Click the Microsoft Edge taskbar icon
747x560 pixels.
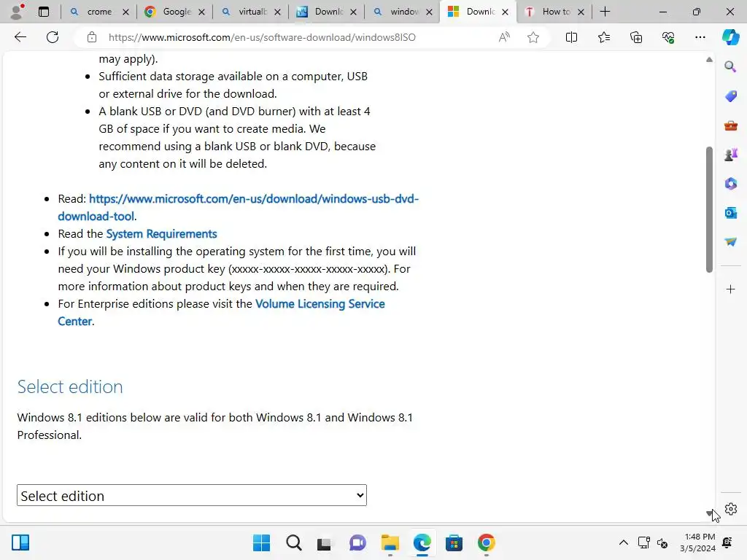422,542
